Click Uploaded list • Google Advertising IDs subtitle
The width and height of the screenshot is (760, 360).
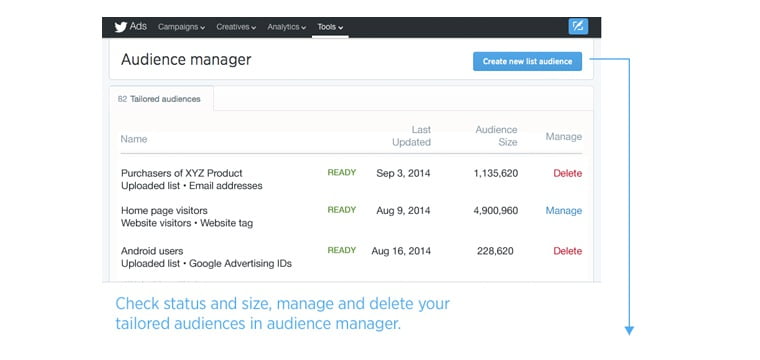point(206,264)
